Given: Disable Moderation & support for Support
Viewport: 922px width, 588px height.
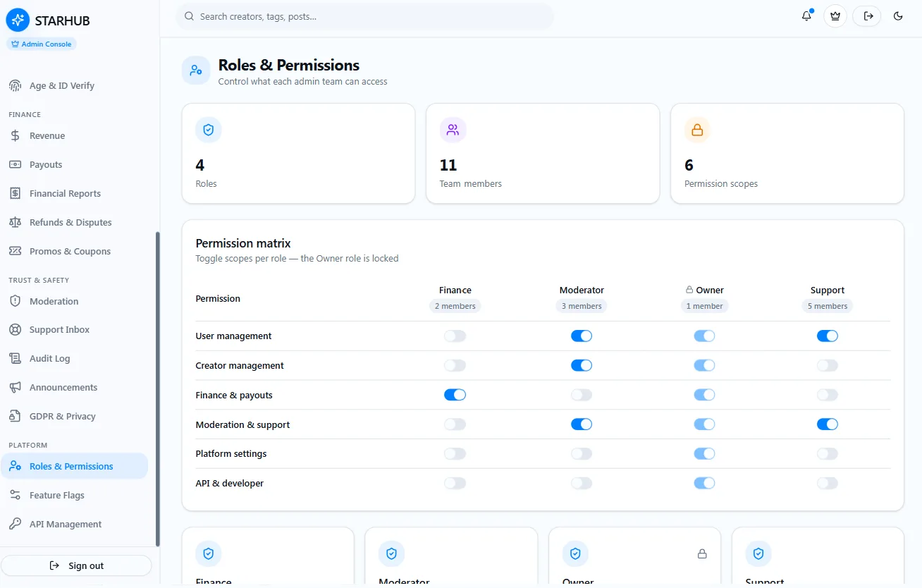Looking at the screenshot, I should 828,424.
